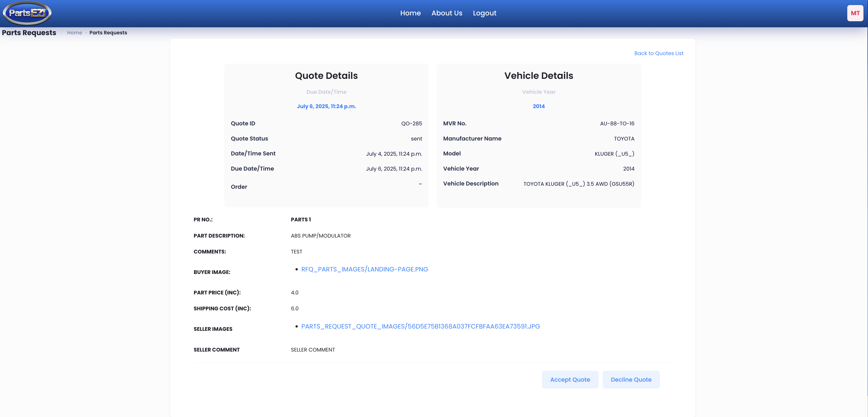Image resolution: width=868 pixels, height=417 pixels.
Task: Click the MVR No. value AU-88-TO-16
Action: (617, 124)
